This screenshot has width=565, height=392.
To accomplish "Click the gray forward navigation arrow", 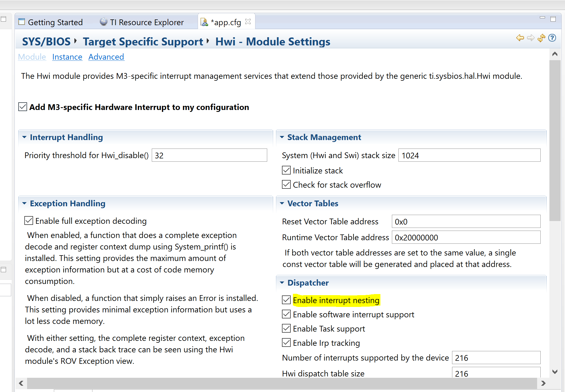I will point(531,38).
